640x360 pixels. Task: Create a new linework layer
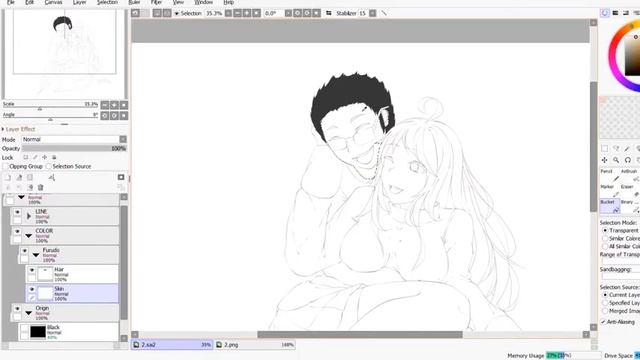[19, 178]
